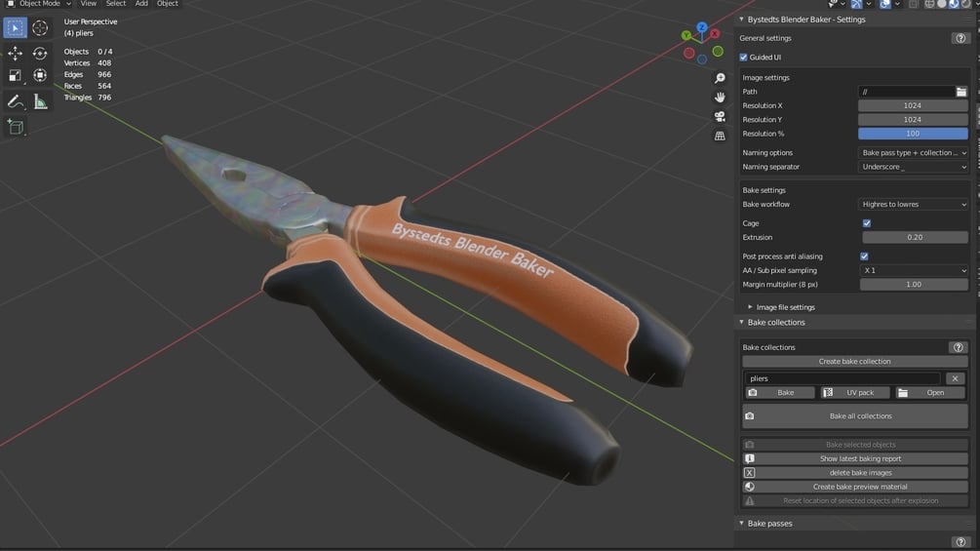Switch perspective/orthographic grid icon

(720, 136)
